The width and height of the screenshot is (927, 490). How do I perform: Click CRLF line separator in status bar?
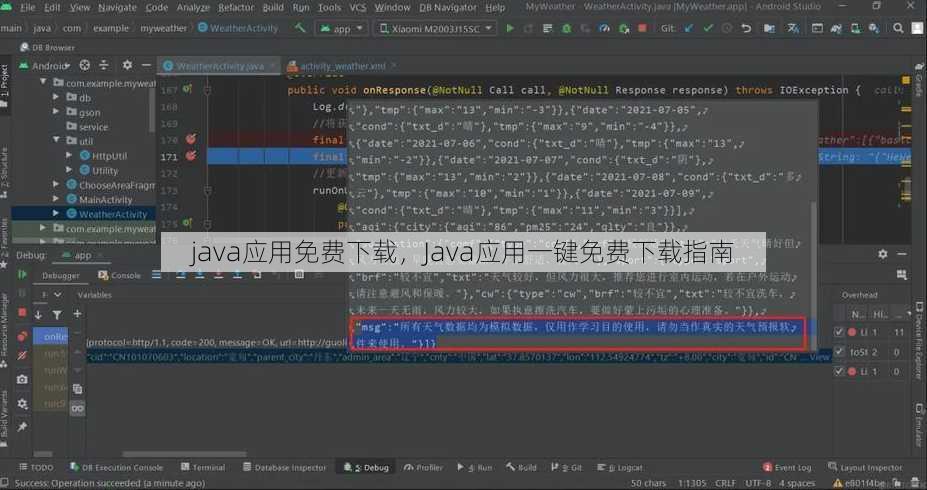click(725, 483)
